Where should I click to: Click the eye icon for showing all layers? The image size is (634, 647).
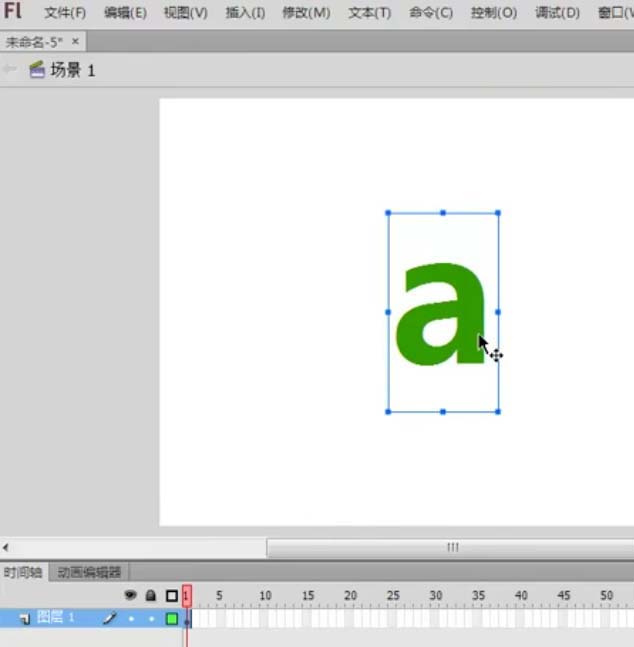130,595
